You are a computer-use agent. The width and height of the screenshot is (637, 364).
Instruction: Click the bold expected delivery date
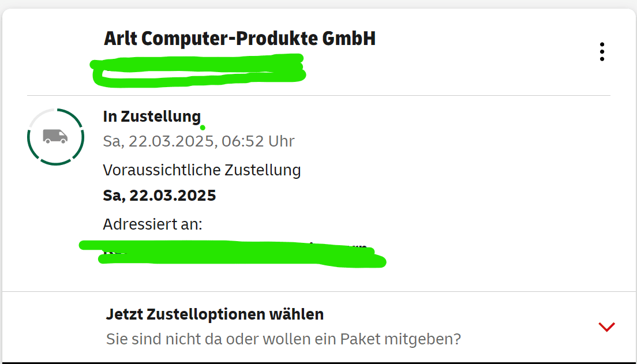coord(159,196)
